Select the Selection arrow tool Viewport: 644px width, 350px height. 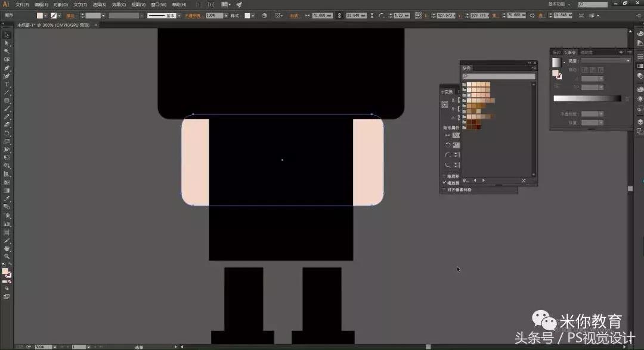point(7,35)
